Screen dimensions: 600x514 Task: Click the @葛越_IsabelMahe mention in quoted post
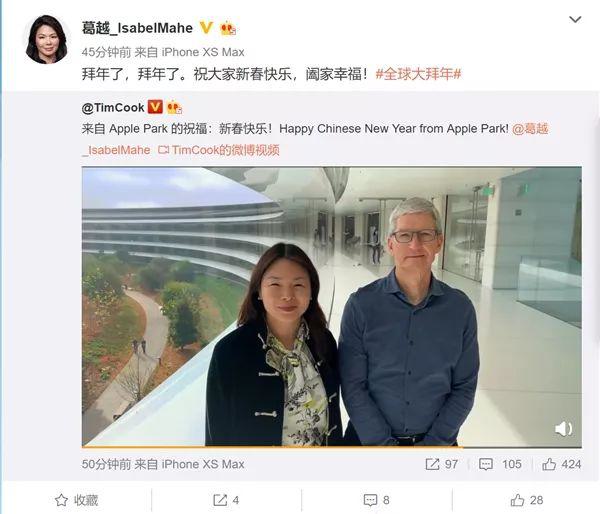530,129
